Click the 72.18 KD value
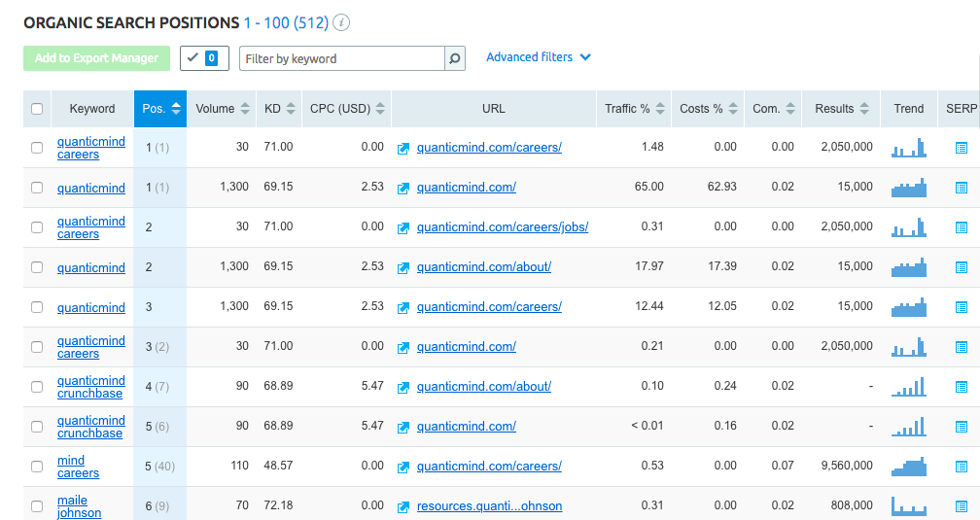This screenshot has height=520, width=980. pos(278,505)
